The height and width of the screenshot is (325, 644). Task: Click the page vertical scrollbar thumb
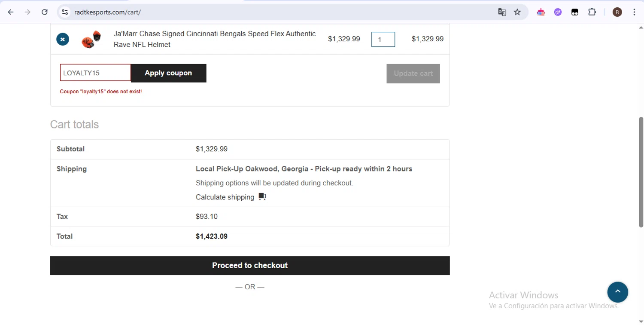click(x=641, y=172)
